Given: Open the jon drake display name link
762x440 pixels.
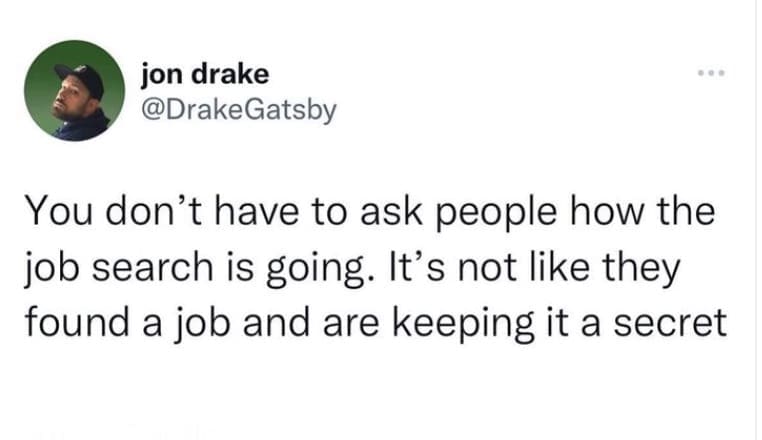Looking at the screenshot, I should point(205,73).
